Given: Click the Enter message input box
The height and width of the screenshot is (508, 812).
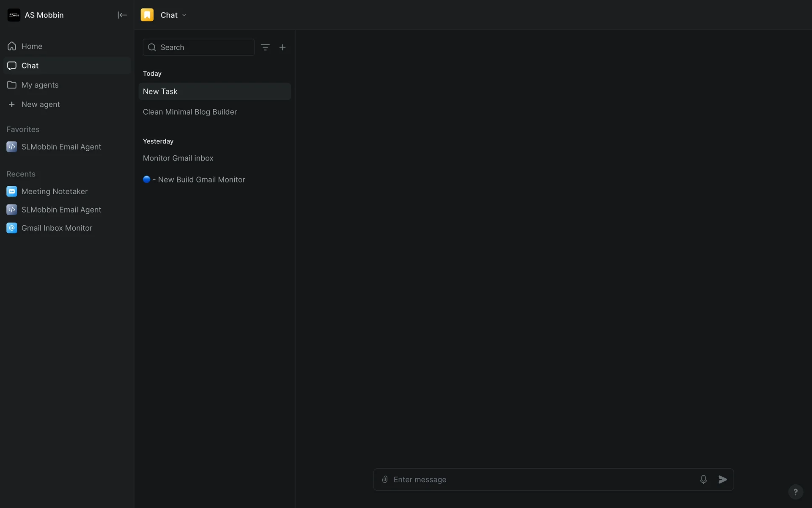Looking at the screenshot, I should (541, 479).
